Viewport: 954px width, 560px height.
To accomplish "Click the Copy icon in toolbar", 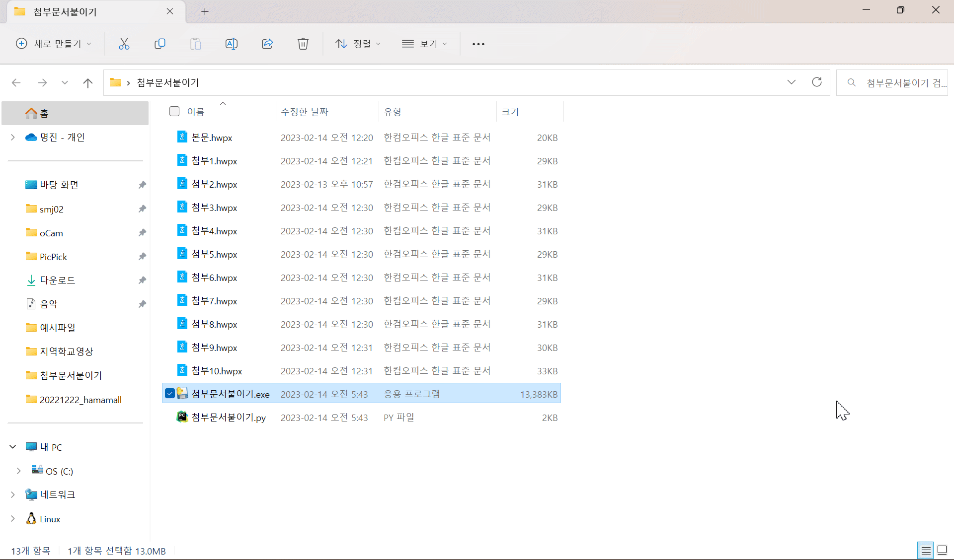I will [x=160, y=44].
